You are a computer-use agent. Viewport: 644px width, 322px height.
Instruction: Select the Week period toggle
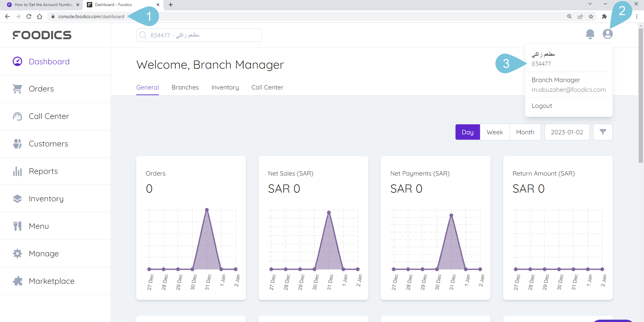(x=495, y=132)
